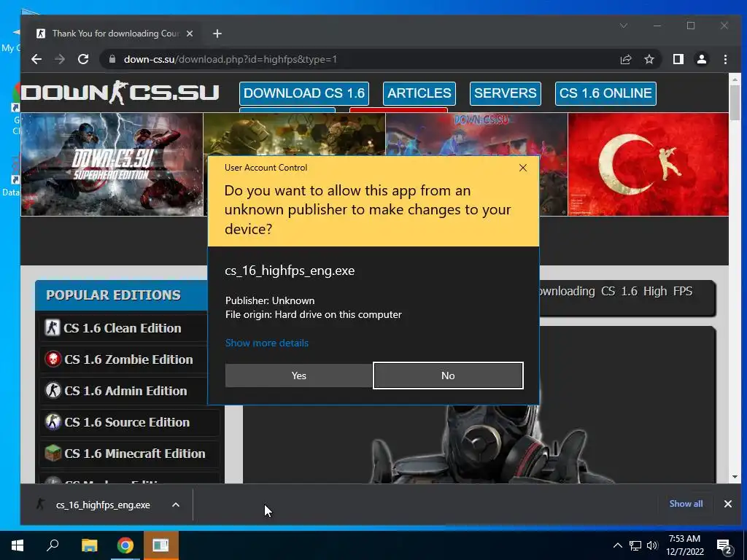Bookmark this tab with star icon
The width and height of the screenshot is (747, 560).
(649, 59)
